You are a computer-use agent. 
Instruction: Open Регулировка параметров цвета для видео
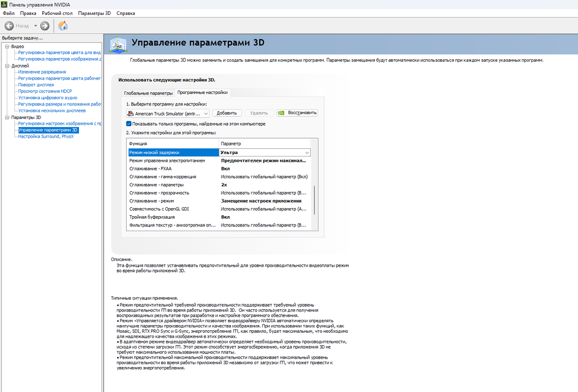[x=59, y=52]
